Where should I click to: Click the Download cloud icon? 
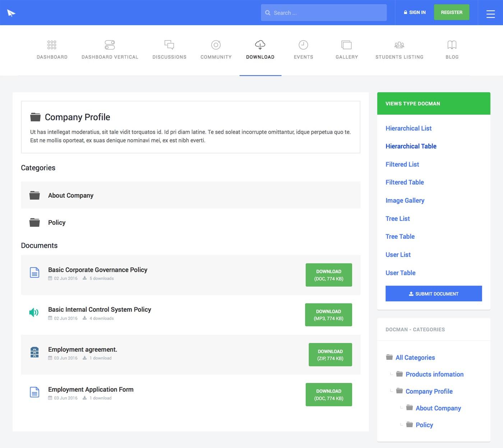(x=260, y=45)
